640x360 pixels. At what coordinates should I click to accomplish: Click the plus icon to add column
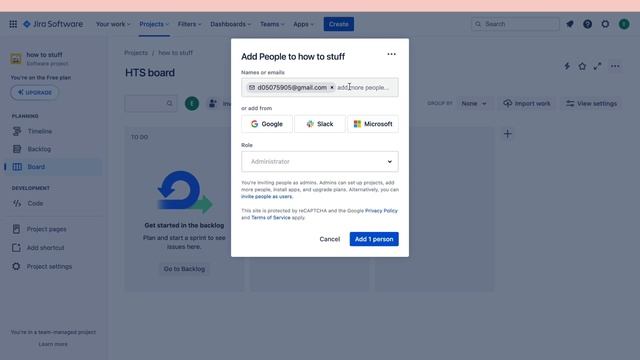[507, 134]
